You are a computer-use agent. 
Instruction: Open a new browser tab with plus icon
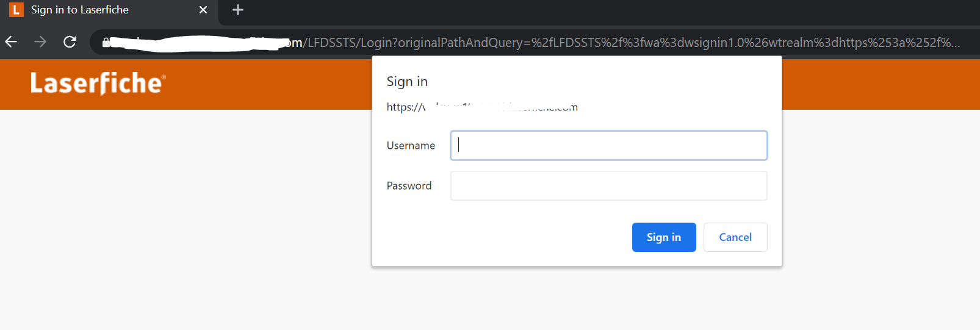238,10
